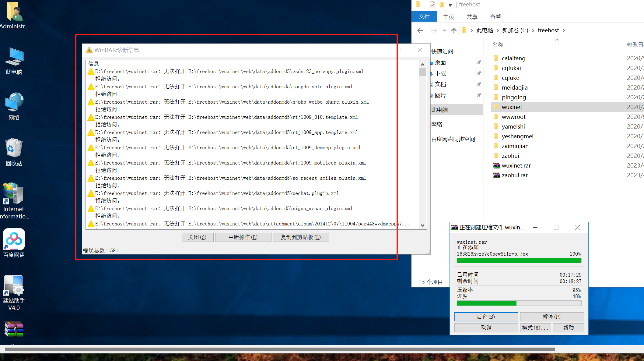Select the cqluke folder

[510, 78]
